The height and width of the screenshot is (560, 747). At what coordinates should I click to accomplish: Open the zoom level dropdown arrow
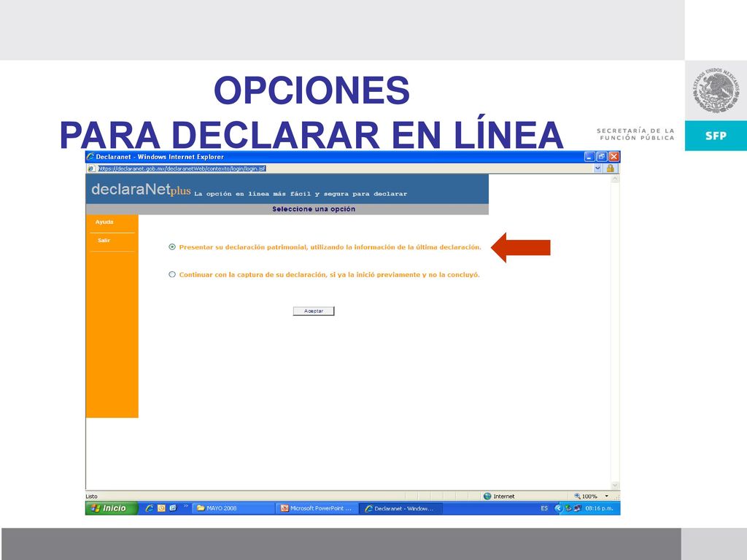[x=606, y=496]
